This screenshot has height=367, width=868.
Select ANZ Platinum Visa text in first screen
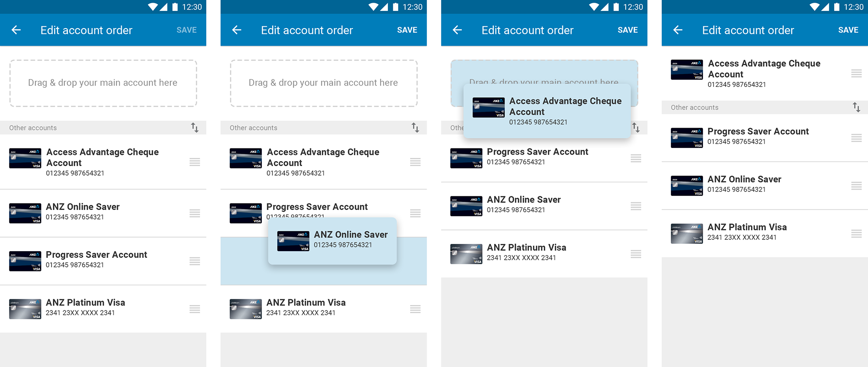click(x=85, y=303)
